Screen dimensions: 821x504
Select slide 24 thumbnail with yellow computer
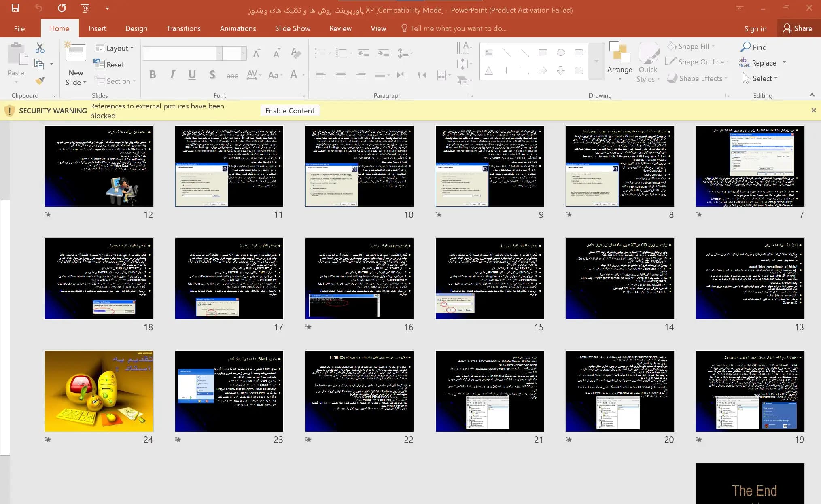(x=99, y=391)
